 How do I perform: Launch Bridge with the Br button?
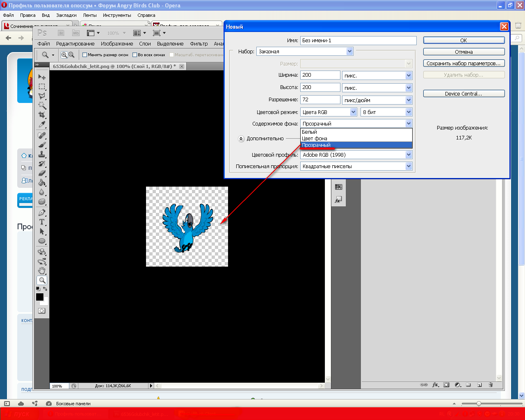[61, 33]
